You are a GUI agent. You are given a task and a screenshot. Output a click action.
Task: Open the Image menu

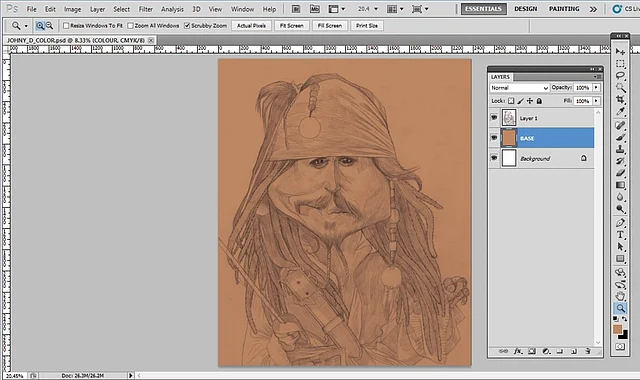coord(72,9)
